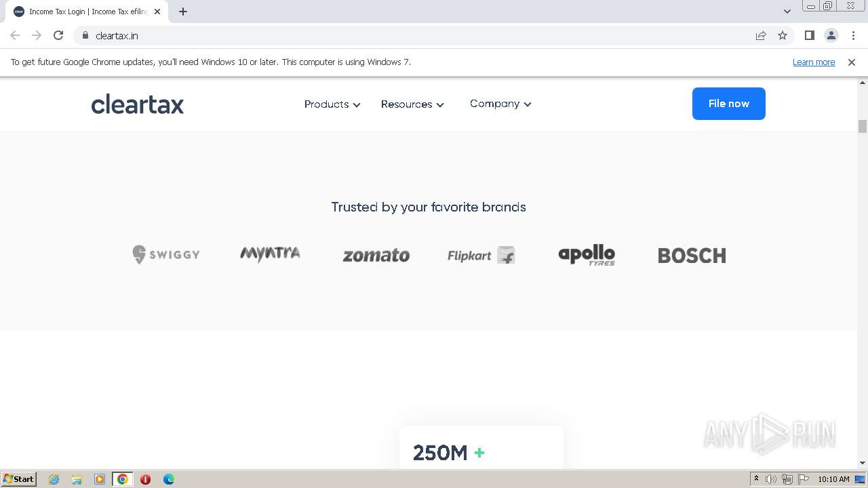Show hidden system tray icons

click(x=756, y=479)
